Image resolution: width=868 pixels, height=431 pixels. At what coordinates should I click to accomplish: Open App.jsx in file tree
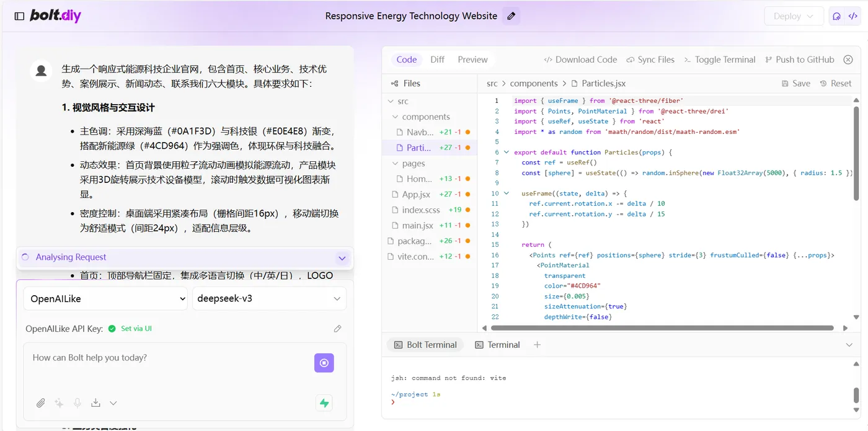430,194
